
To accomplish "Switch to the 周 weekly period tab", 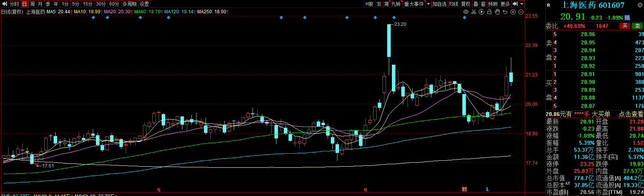I will 32,4.
